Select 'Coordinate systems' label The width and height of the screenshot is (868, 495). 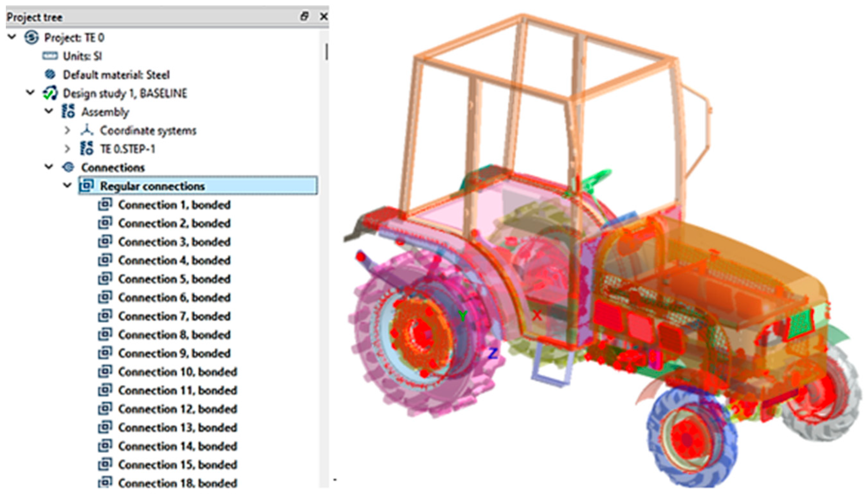coord(148,131)
